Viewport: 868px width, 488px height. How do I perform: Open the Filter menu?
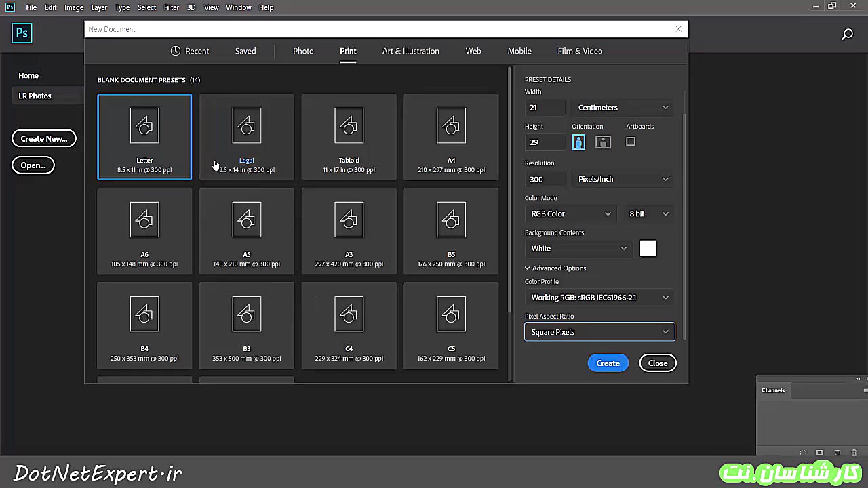171,7
